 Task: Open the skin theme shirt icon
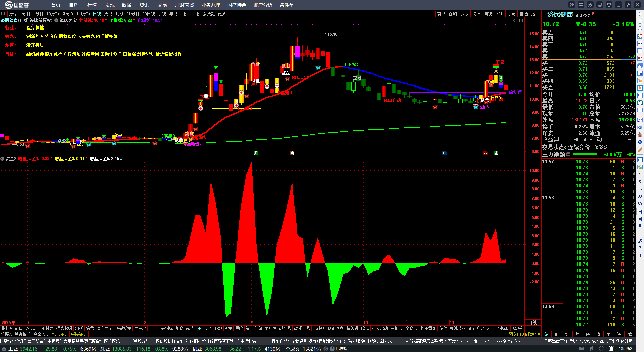pyautogui.click(x=609, y=5)
